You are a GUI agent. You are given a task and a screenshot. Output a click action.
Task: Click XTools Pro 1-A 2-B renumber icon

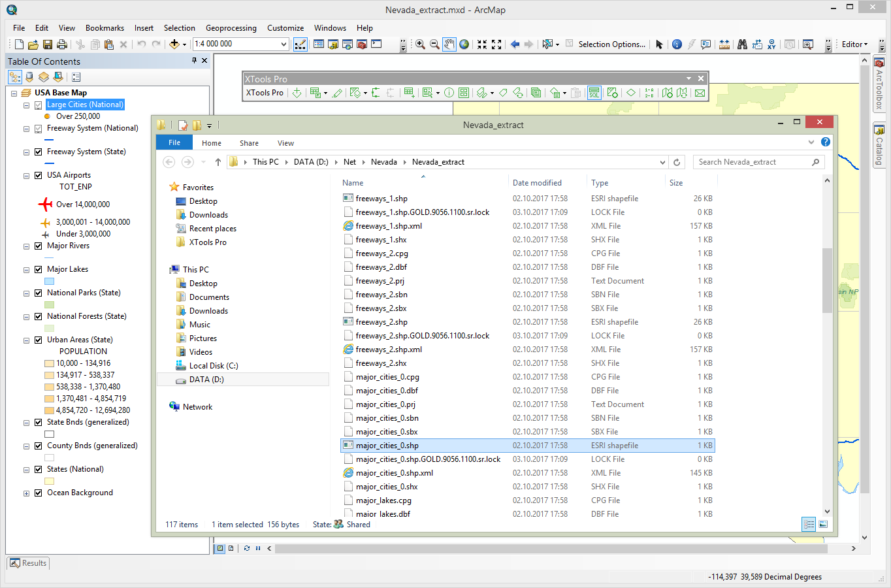649,93
